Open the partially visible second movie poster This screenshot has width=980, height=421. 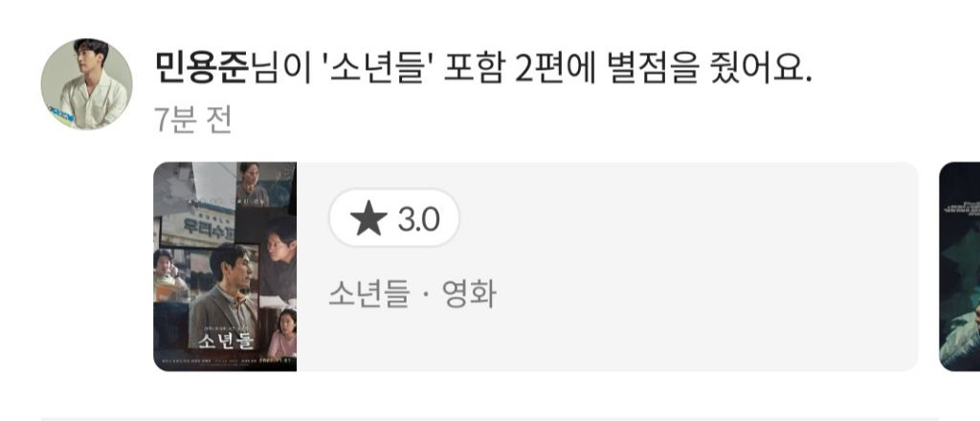coord(959,267)
